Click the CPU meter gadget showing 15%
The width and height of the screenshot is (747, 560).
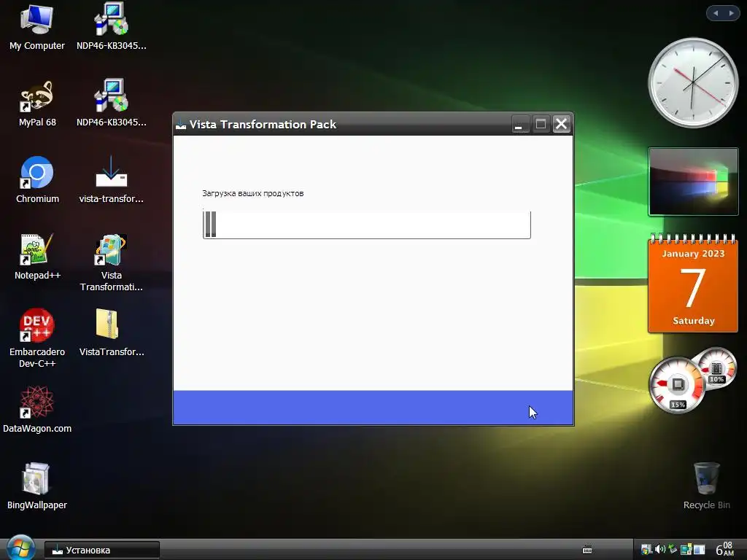click(x=677, y=385)
